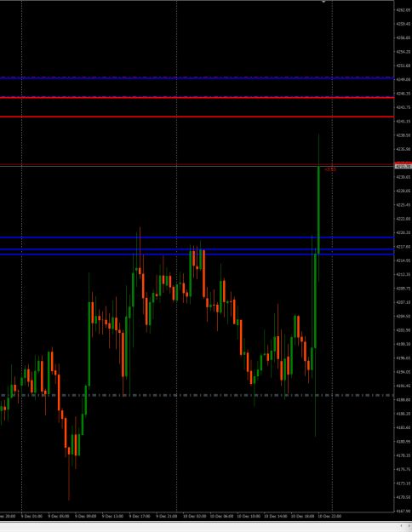Click the 10 Dec 22:00 time label
This screenshot has width=412, height=532.
click(329, 516)
